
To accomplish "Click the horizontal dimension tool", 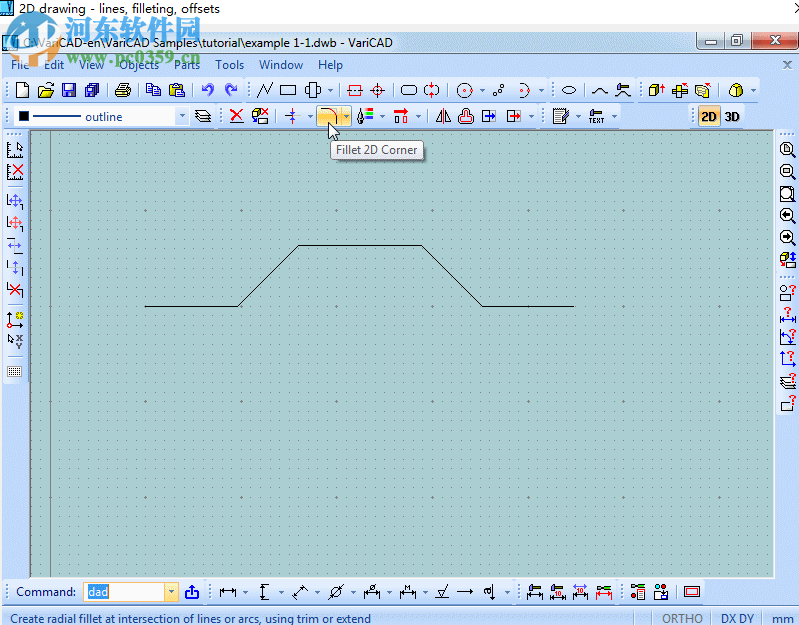I will [x=228, y=592].
